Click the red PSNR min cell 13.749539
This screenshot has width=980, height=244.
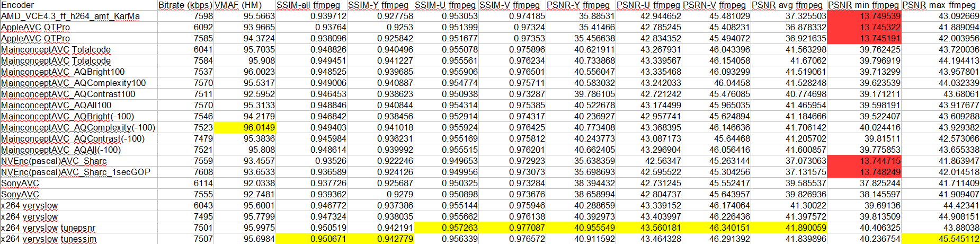865,16
